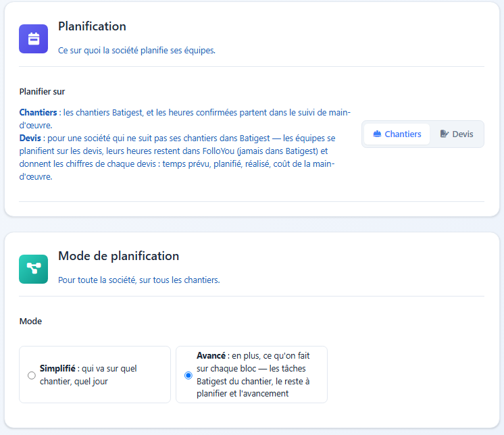Click "Pour toute la société, sur tous les chantiers."
This screenshot has height=435, width=504.
tap(139, 280)
